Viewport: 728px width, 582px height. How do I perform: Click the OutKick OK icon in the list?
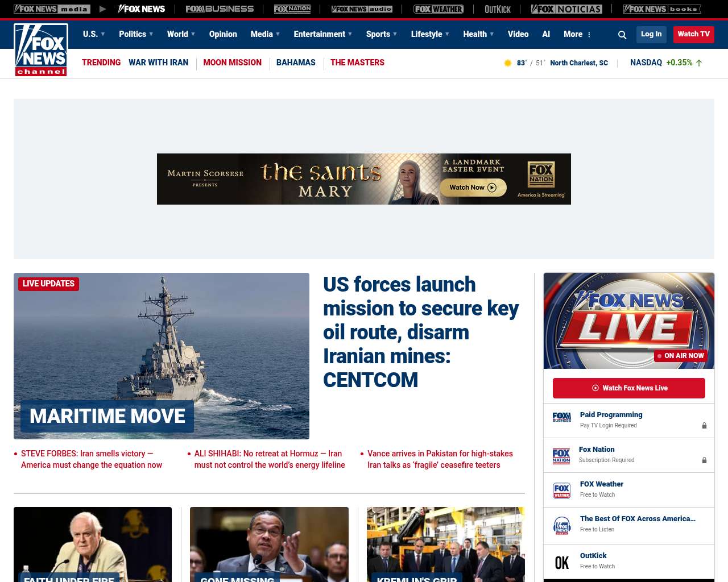[562, 563]
